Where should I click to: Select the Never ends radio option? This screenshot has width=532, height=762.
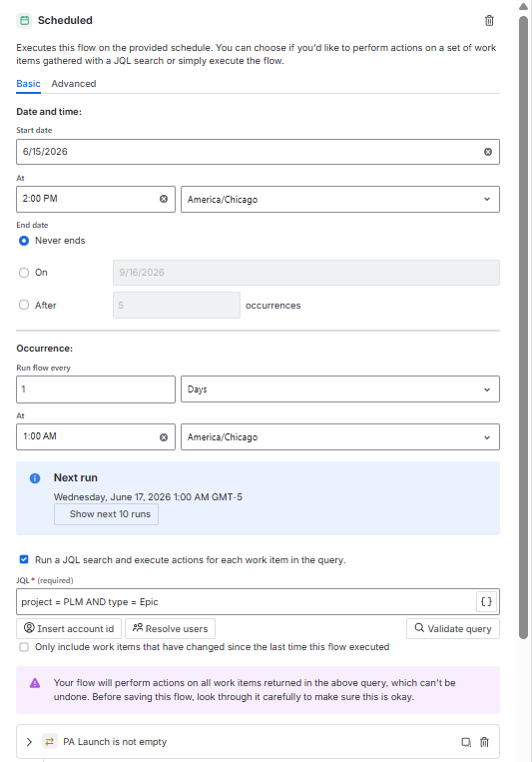[x=24, y=241]
